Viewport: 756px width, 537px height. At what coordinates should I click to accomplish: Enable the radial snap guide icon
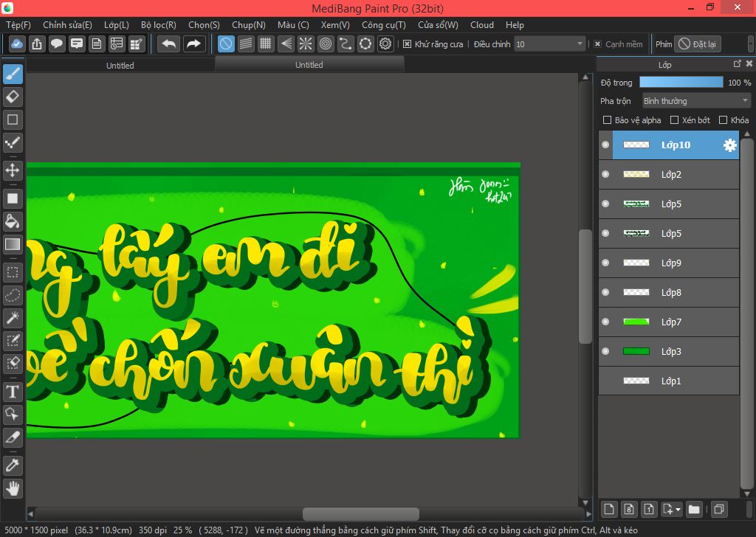pos(306,44)
